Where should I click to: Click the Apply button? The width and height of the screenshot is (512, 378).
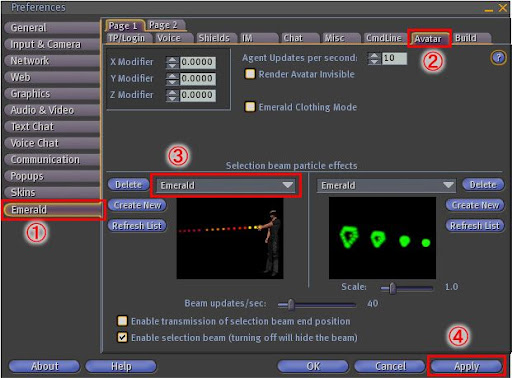[466, 366]
